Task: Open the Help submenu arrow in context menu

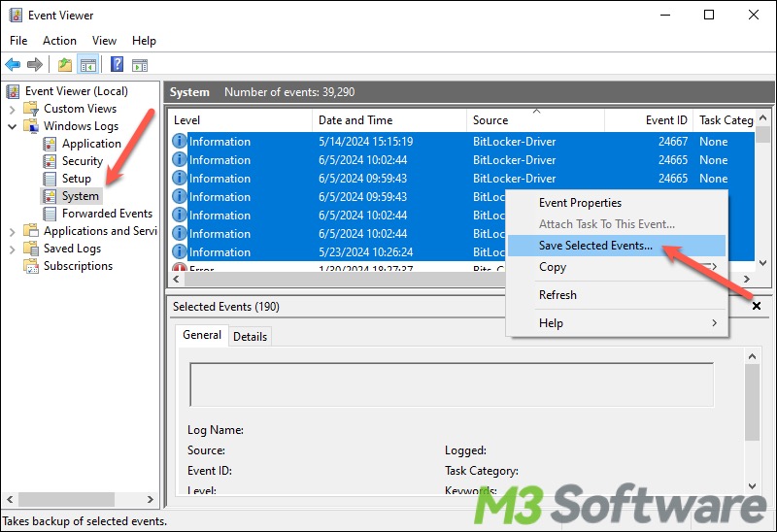Action: (x=714, y=323)
